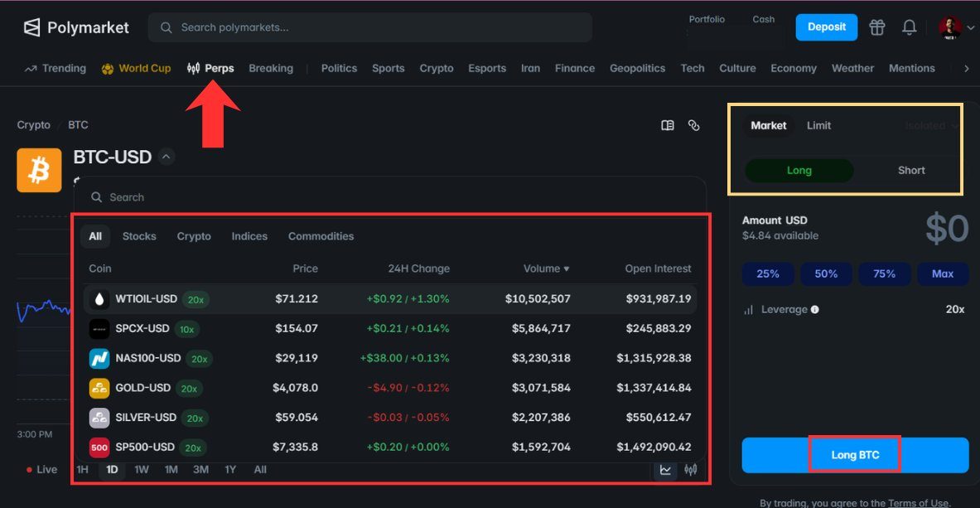Switch to line chart view
Screen dimensions: 980x508
click(x=666, y=470)
